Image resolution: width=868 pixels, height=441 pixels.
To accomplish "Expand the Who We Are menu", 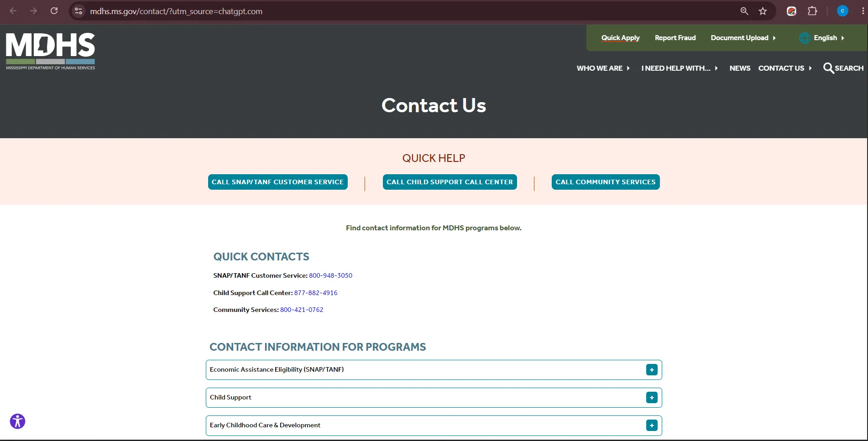I will coord(603,68).
